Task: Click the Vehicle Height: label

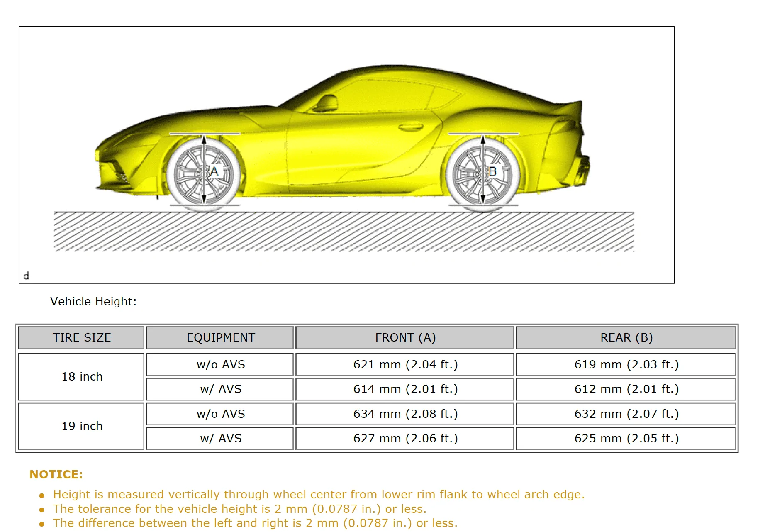Action: (93, 302)
